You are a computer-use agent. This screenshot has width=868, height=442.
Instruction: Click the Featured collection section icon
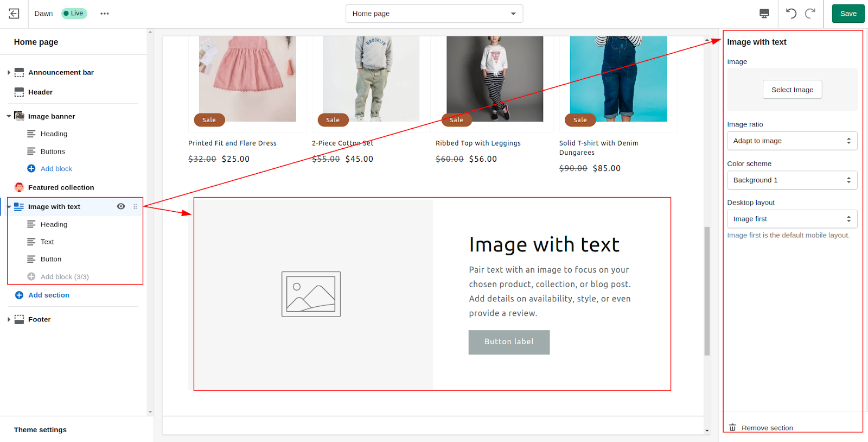point(20,187)
